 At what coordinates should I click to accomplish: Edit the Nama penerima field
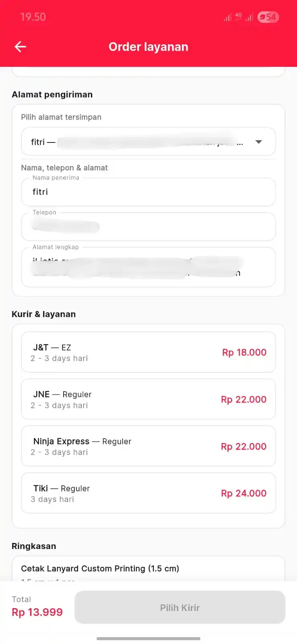148,192
